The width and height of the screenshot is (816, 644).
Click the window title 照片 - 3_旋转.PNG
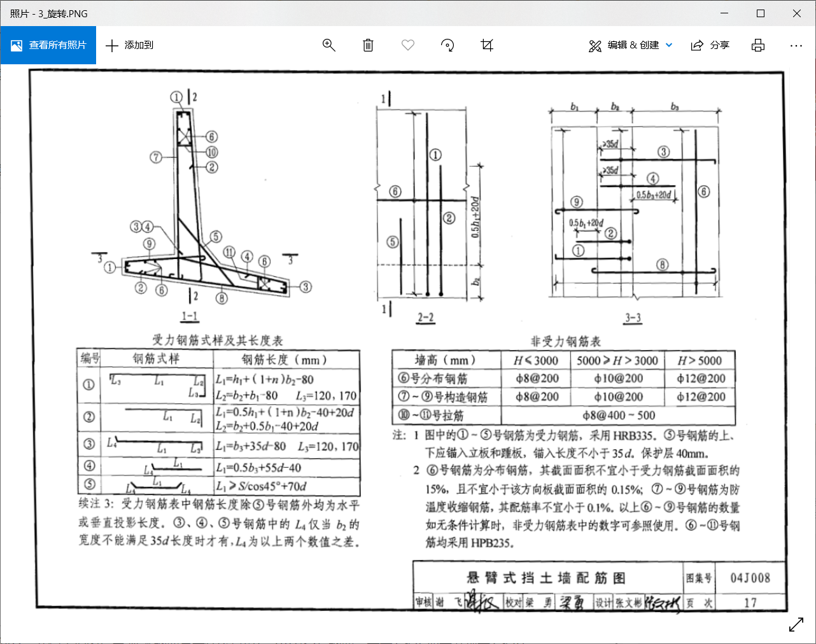click(49, 13)
